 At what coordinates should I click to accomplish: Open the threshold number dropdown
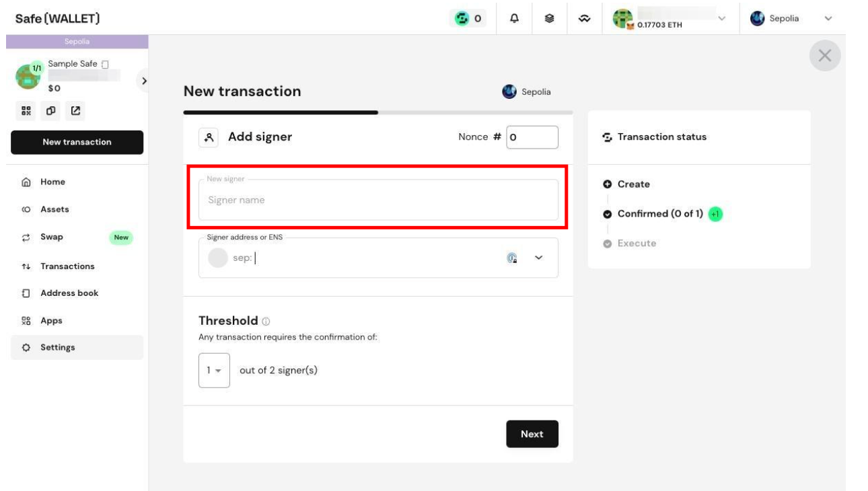[214, 371]
